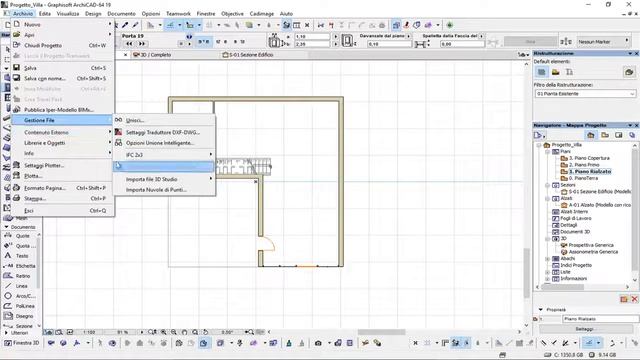Click the Layout Book icon in Navigatore
This screenshot has height=360, width=640.
(x=619, y=135)
